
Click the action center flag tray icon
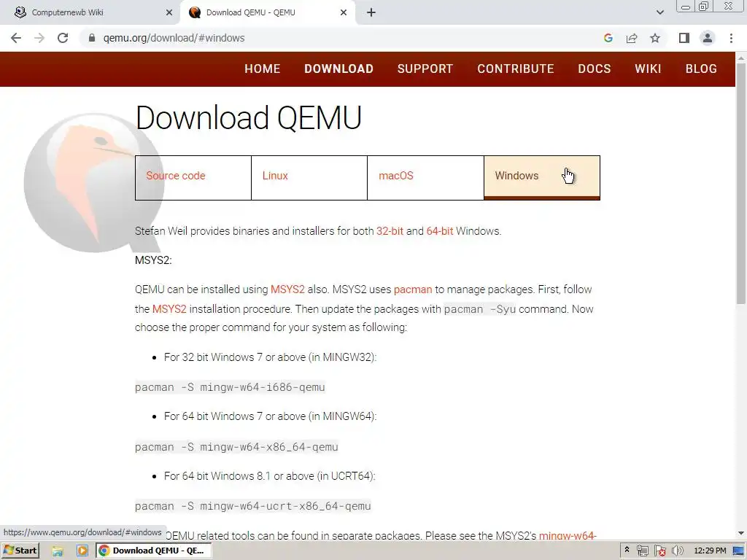point(659,551)
